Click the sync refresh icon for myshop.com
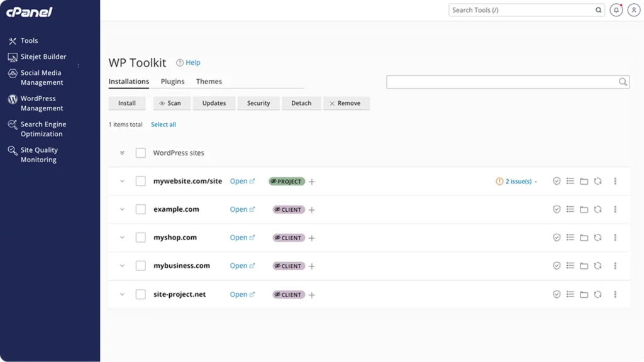 (x=597, y=237)
